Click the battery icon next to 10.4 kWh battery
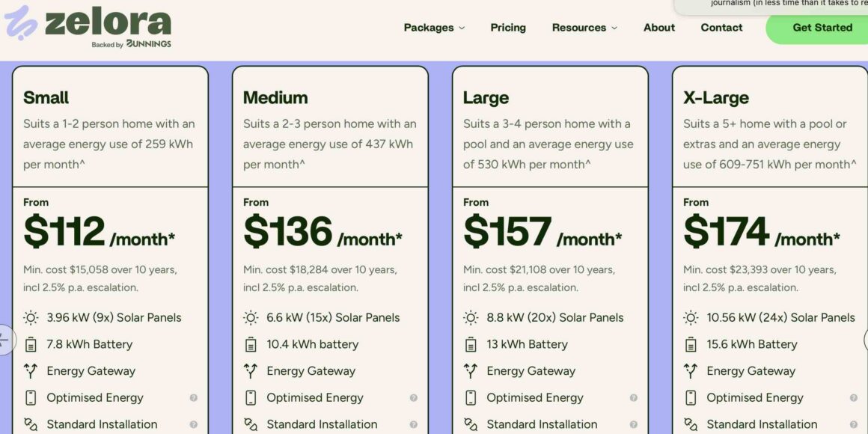The height and width of the screenshot is (434, 868). pyautogui.click(x=250, y=344)
